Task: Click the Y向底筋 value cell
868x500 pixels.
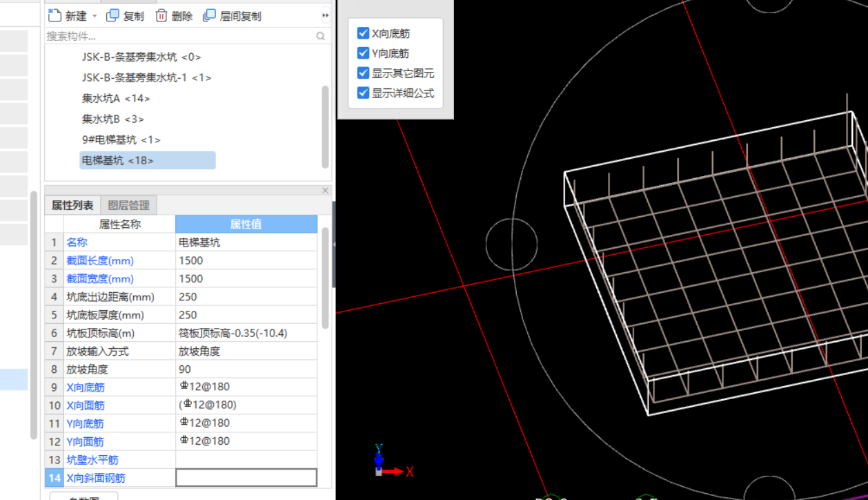Action: pos(246,423)
